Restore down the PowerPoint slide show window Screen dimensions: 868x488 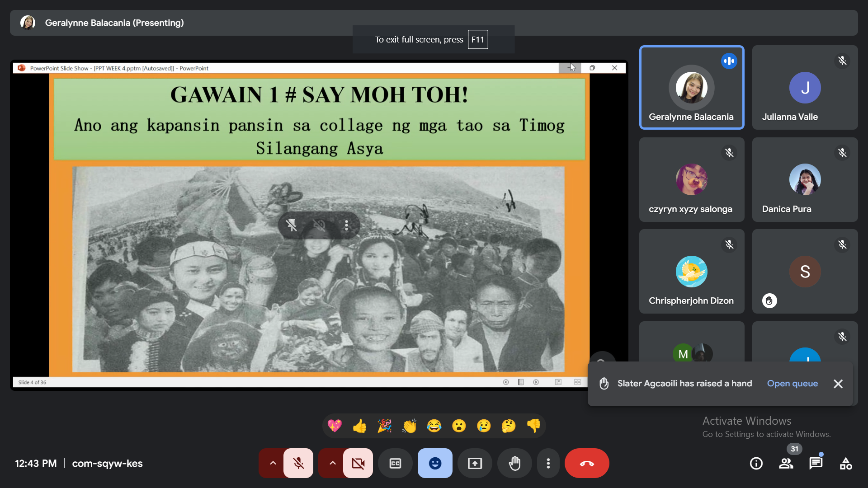tap(592, 68)
